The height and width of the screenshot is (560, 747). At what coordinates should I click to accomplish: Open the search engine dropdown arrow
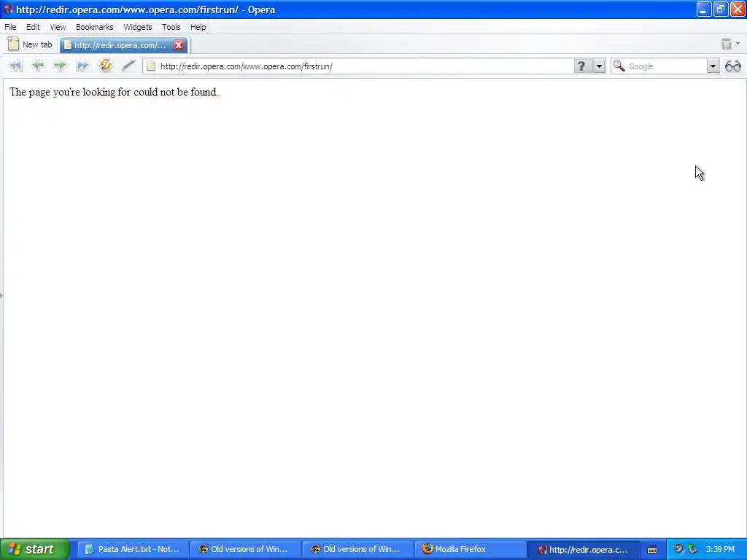[712, 66]
